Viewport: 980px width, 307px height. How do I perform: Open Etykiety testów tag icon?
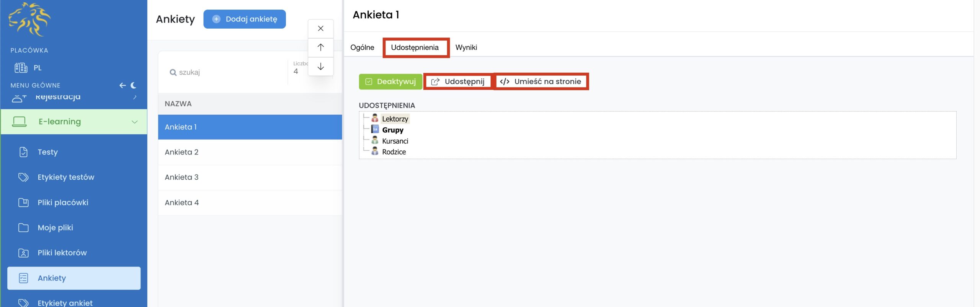tap(23, 177)
